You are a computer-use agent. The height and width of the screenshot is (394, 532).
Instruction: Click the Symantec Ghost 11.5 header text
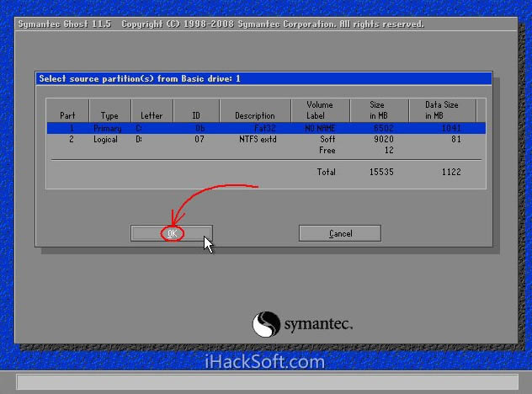coord(65,24)
